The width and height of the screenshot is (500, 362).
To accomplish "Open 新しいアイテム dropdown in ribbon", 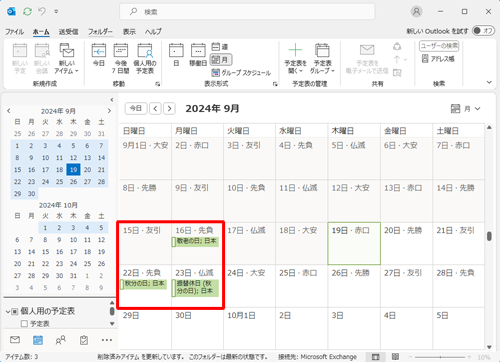I will pos(67,58).
